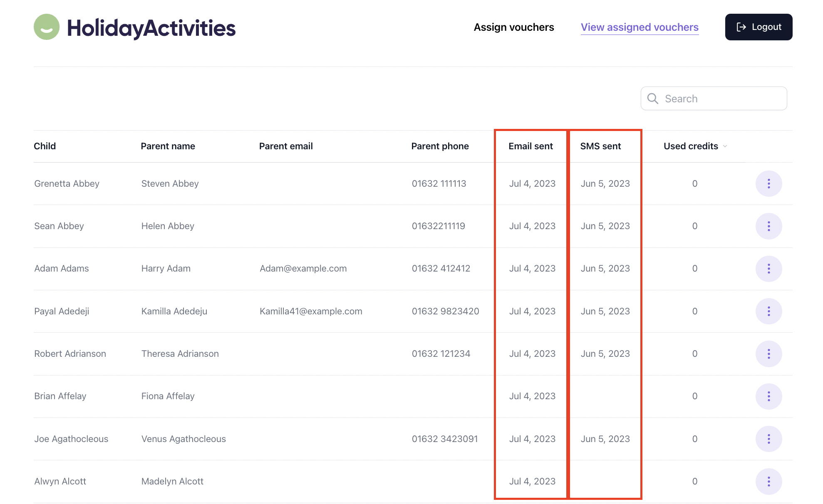
Task: Open row actions for Brian Affelay
Action: click(x=768, y=396)
